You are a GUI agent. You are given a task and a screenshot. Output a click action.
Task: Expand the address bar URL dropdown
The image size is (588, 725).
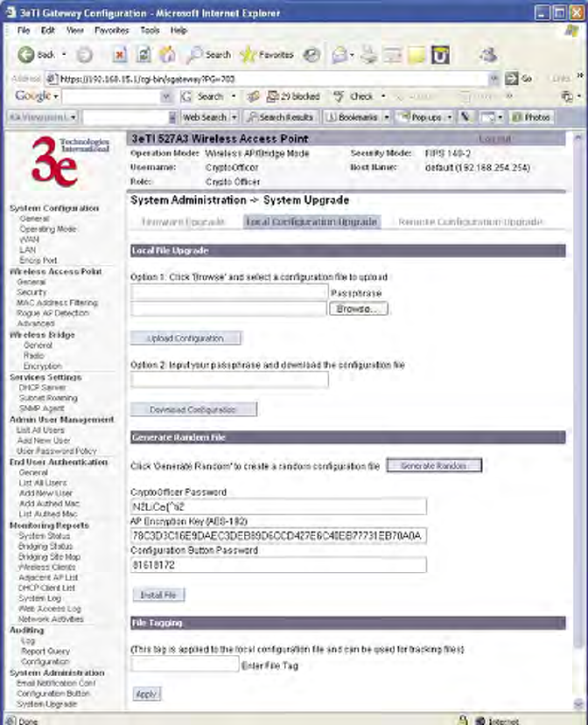[494, 79]
